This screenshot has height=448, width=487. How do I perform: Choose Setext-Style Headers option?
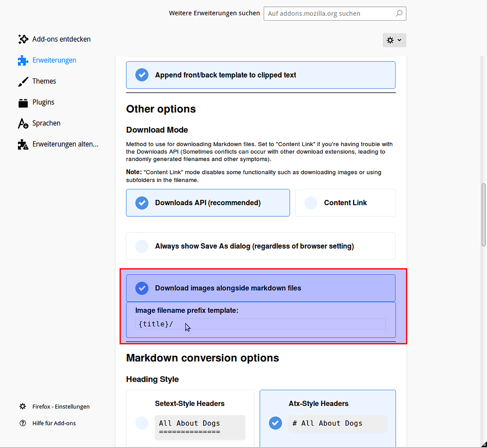pos(142,423)
